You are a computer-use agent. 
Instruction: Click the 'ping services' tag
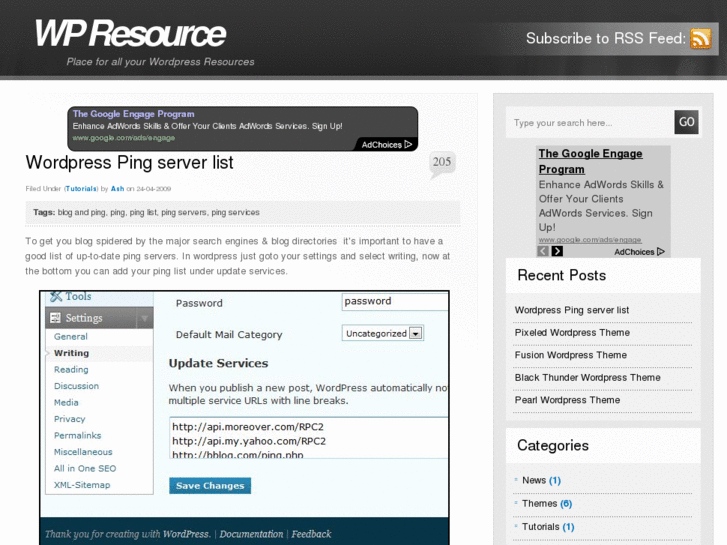236,212
